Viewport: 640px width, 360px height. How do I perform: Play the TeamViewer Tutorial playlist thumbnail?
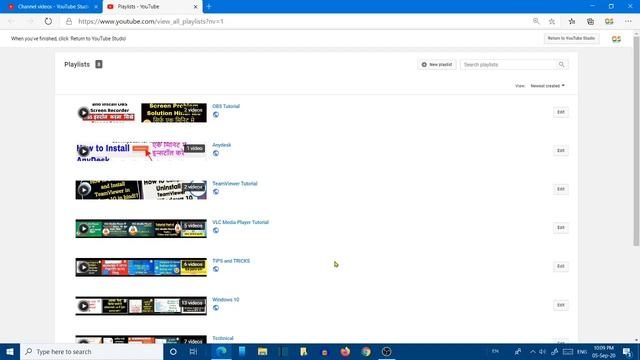(84, 190)
